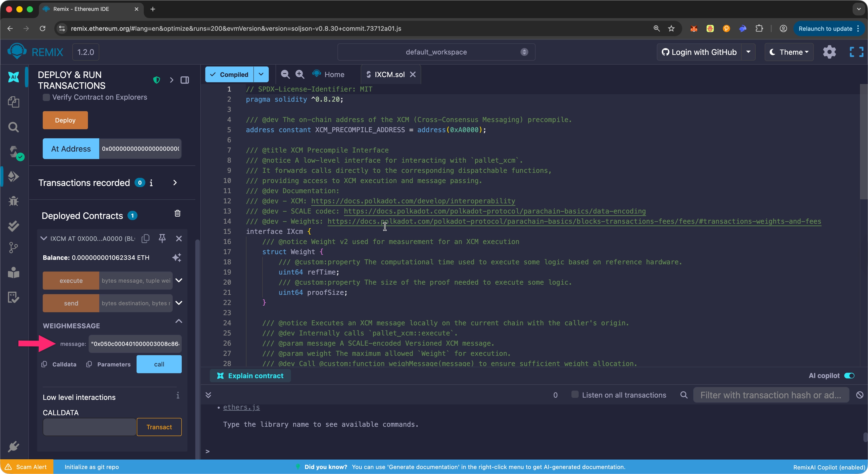Open the Debugger bug icon

tap(13, 201)
